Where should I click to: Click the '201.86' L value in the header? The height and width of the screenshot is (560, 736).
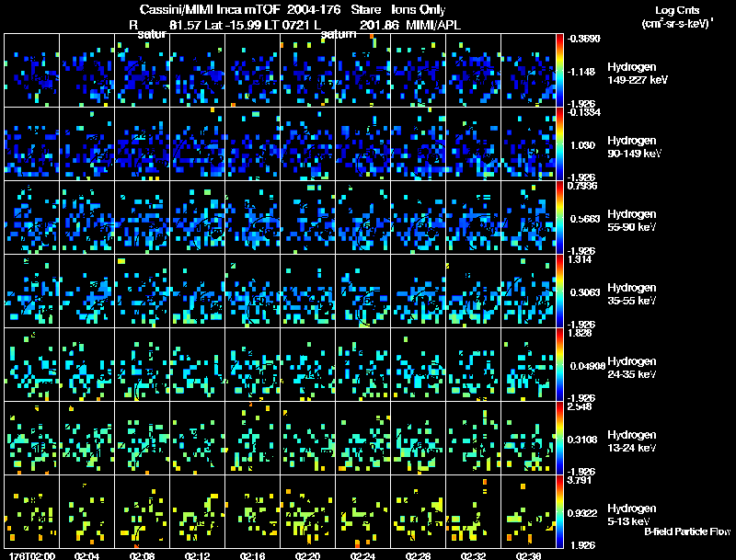378,25
